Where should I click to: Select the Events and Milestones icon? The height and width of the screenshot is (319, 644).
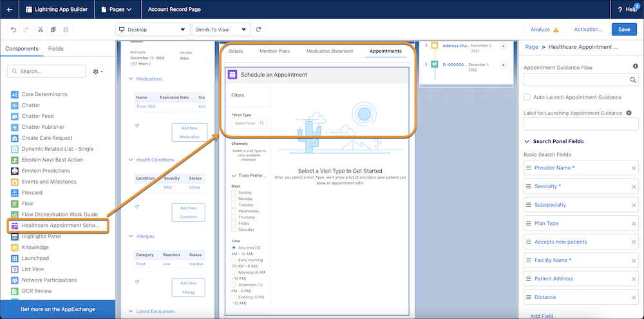click(15, 182)
